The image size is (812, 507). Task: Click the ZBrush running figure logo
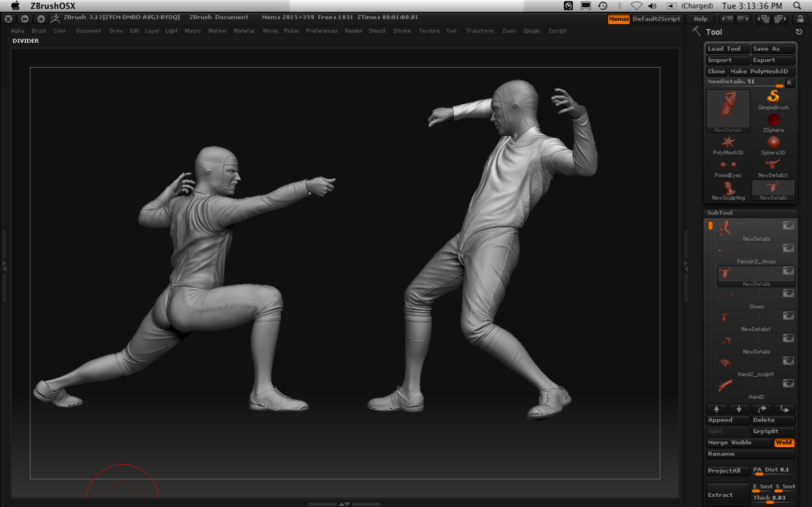[x=55, y=19]
